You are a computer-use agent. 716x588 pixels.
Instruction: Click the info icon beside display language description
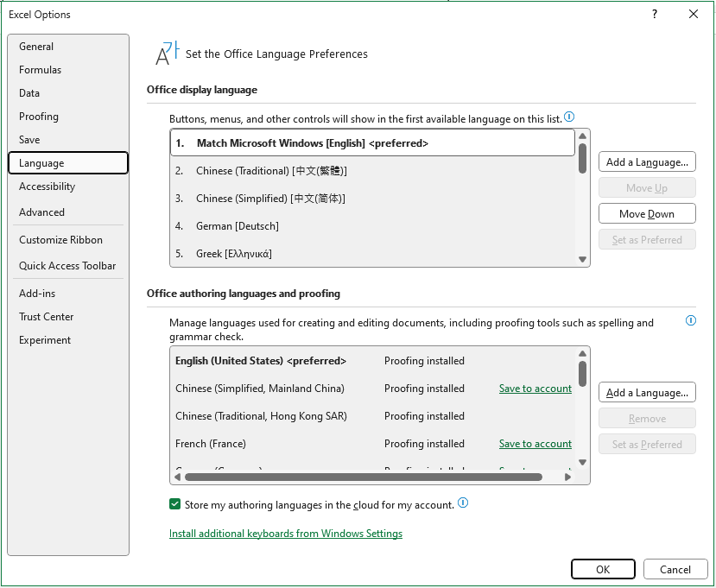click(x=569, y=117)
